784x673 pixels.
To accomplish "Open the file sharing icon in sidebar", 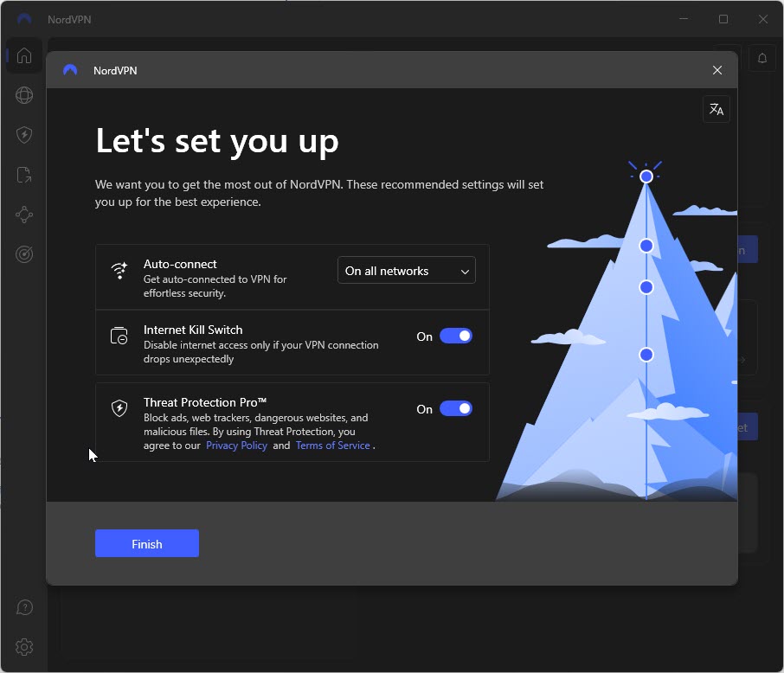I will click(24, 175).
